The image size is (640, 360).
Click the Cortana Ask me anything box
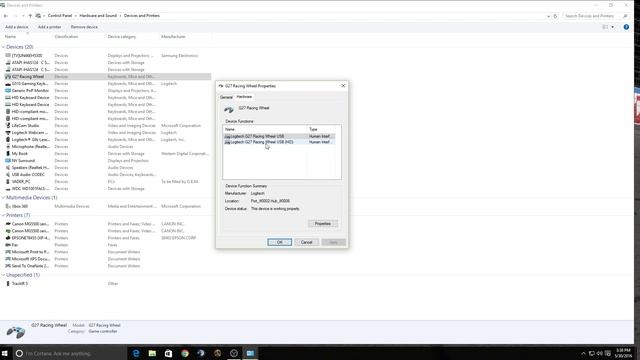click(x=69, y=353)
